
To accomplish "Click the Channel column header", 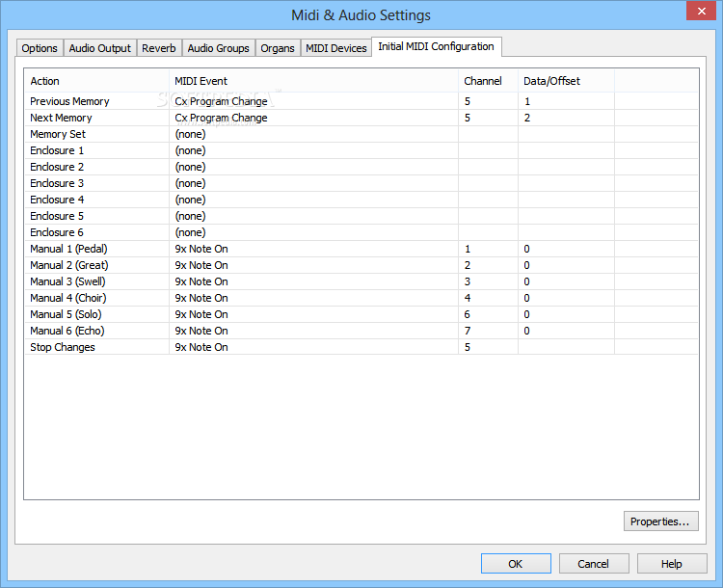I will (489, 81).
